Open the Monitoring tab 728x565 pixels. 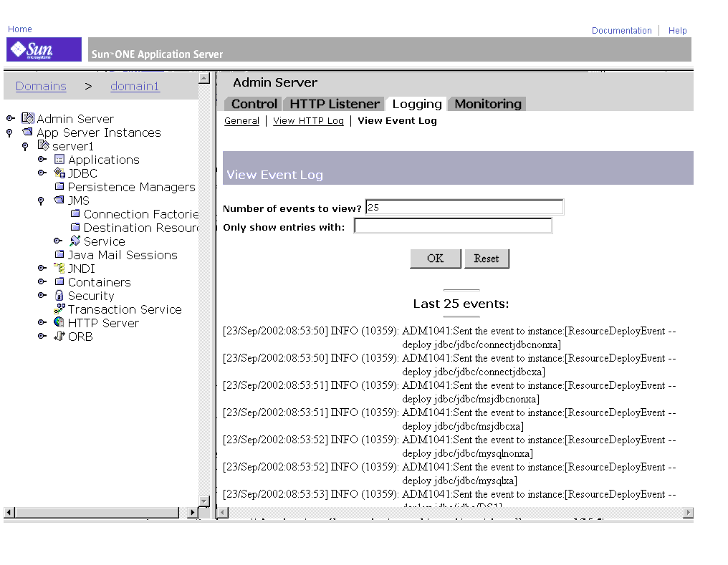pos(488,104)
